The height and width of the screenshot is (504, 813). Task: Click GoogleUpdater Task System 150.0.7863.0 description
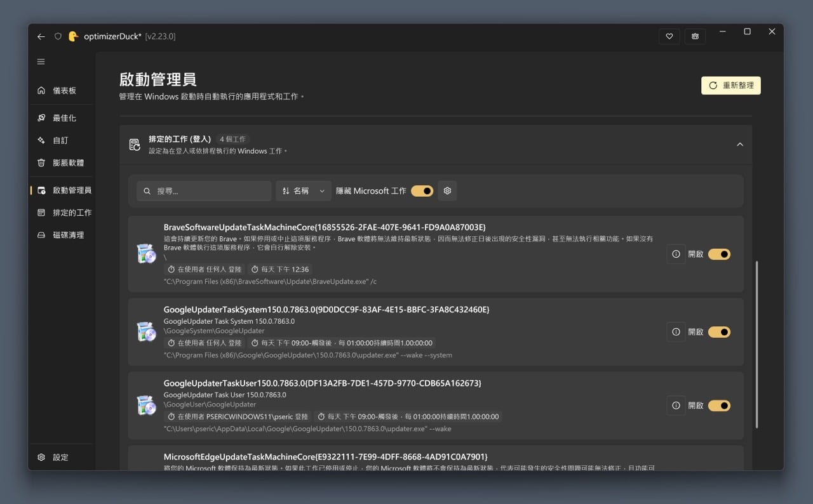229,322
